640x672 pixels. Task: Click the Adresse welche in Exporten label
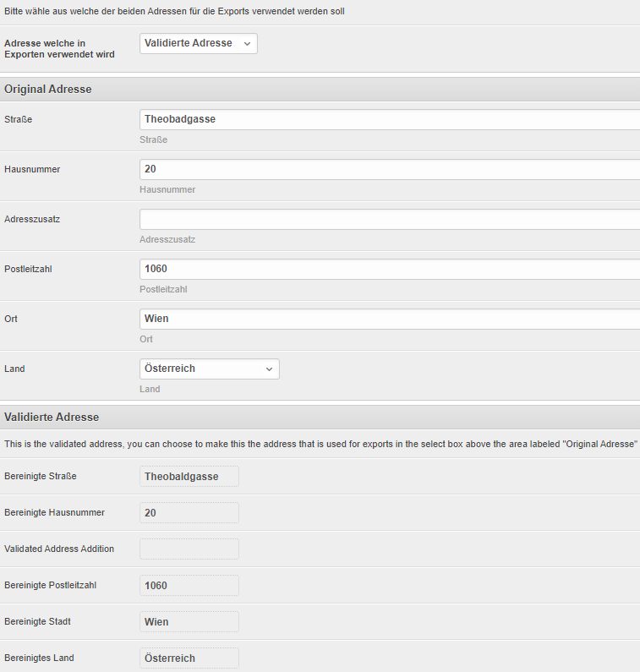point(59,49)
